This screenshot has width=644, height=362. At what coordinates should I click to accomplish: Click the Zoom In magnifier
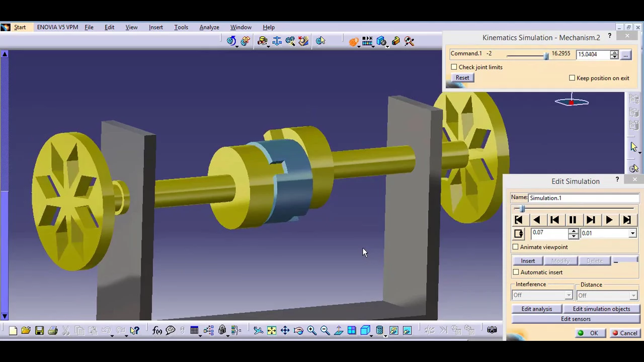click(311, 330)
